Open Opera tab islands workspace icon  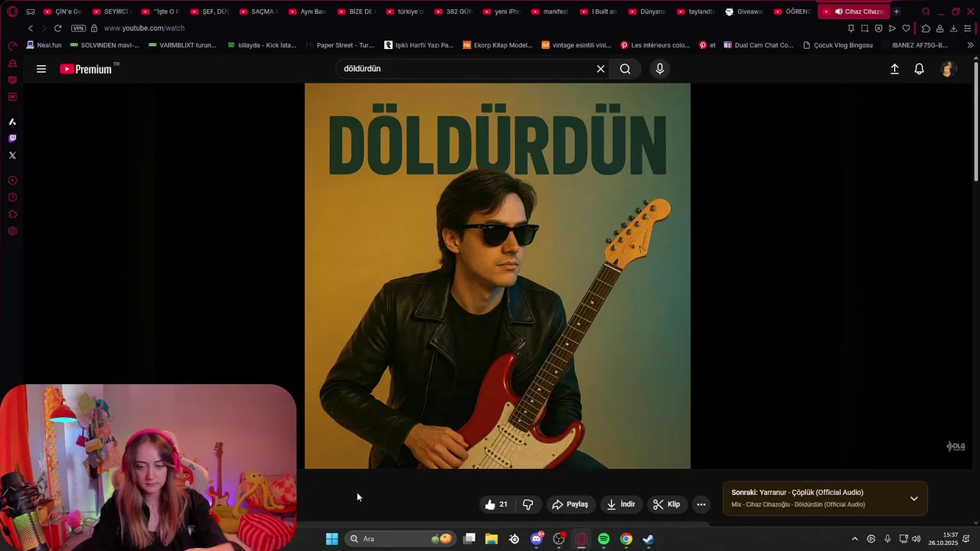tap(31, 11)
